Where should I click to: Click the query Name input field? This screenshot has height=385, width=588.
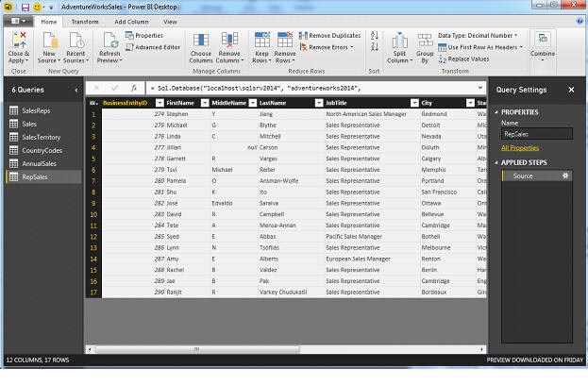(537, 134)
